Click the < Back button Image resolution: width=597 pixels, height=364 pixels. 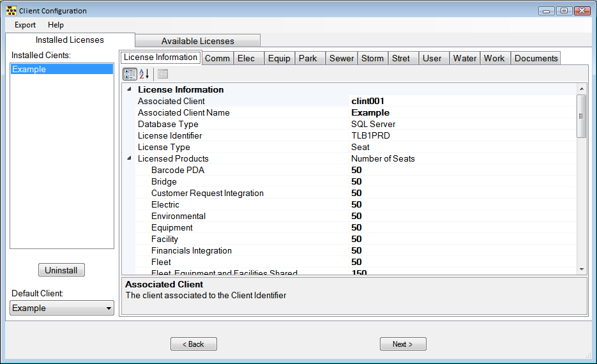click(193, 344)
